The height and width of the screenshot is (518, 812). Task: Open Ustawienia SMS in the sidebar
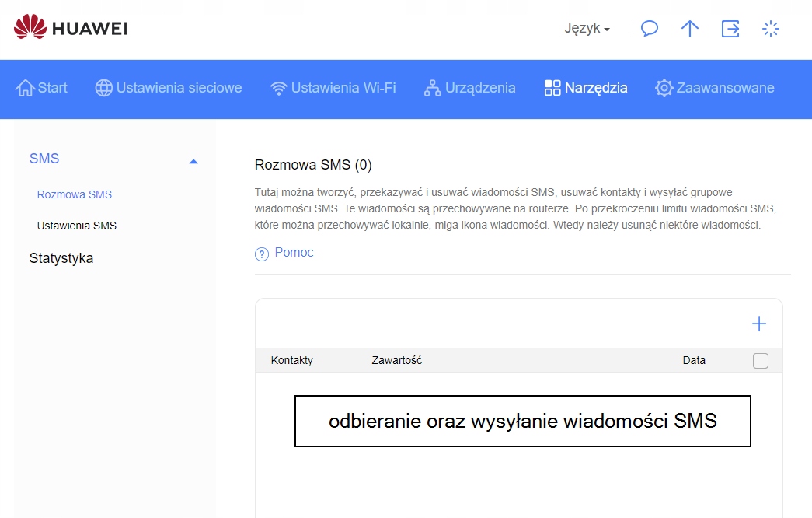(77, 226)
